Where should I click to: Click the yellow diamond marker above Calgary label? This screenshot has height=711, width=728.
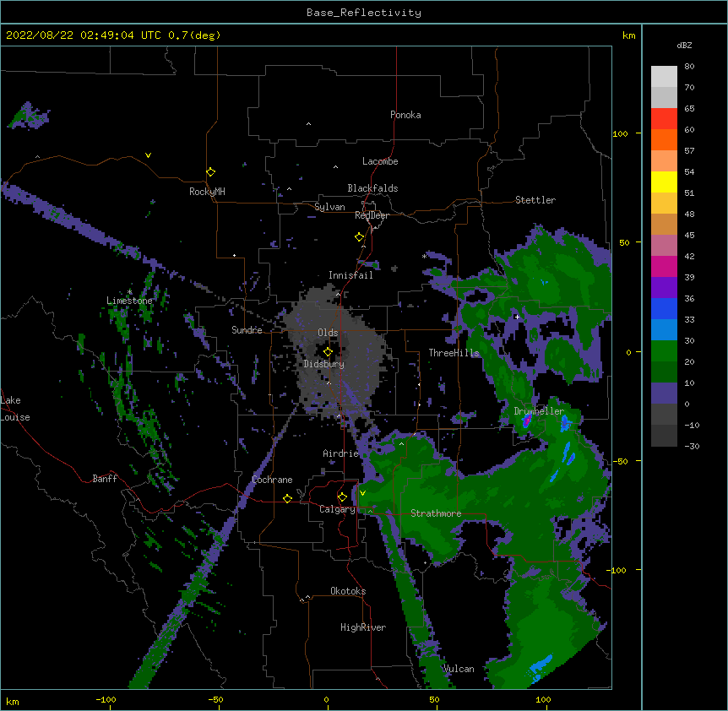pyautogui.click(x=342, y=497)
